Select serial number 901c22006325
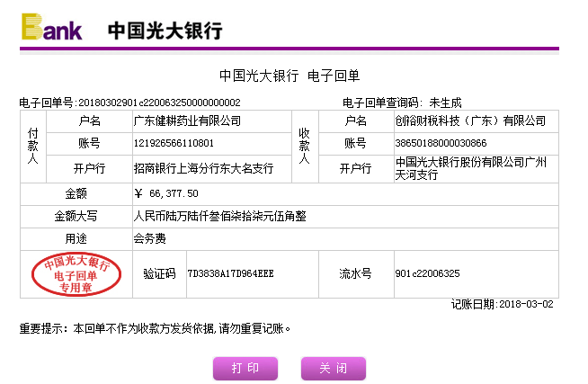This screenshot has width=588, height=384. coord(427,273)
